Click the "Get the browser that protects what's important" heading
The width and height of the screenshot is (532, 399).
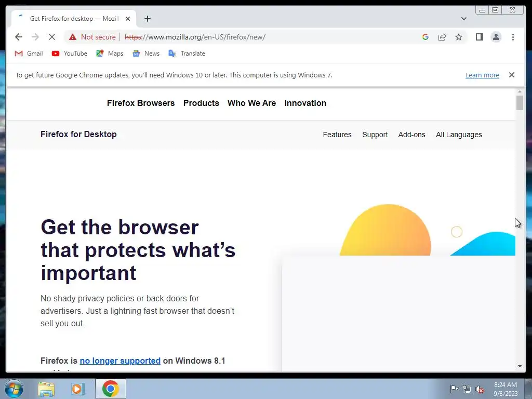point(138,250)
